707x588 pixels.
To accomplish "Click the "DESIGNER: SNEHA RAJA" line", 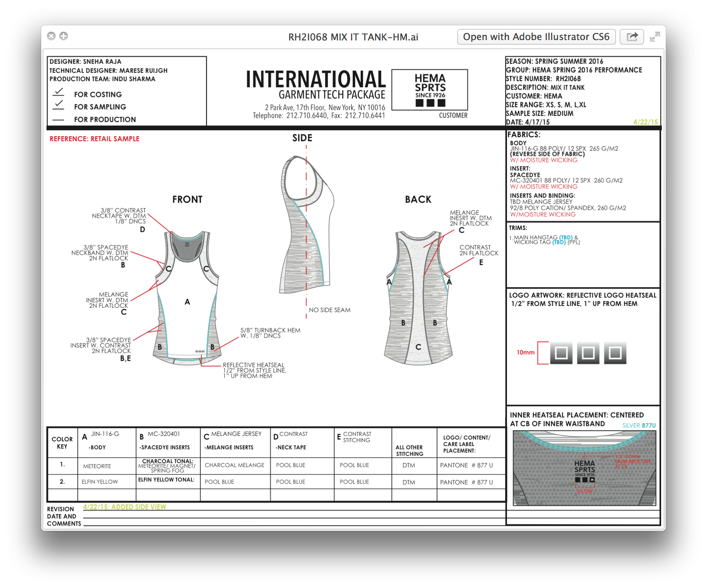I will 86,61.
